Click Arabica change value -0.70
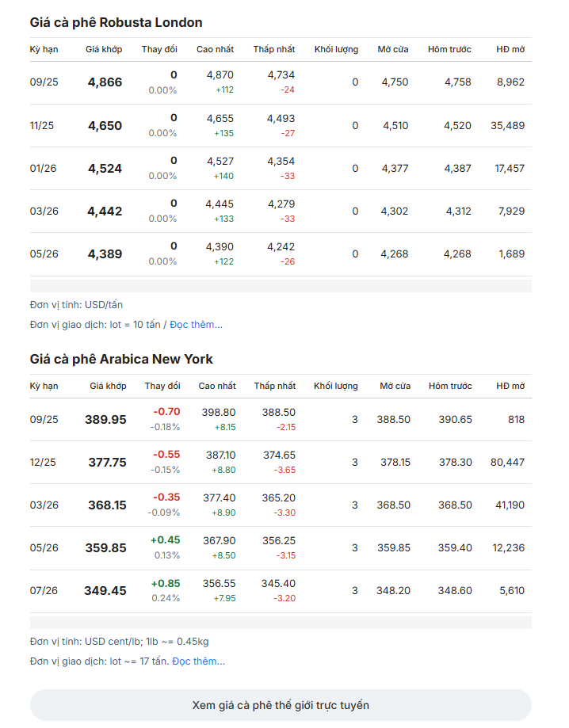The image size is (569, 728). coord(166,411)
